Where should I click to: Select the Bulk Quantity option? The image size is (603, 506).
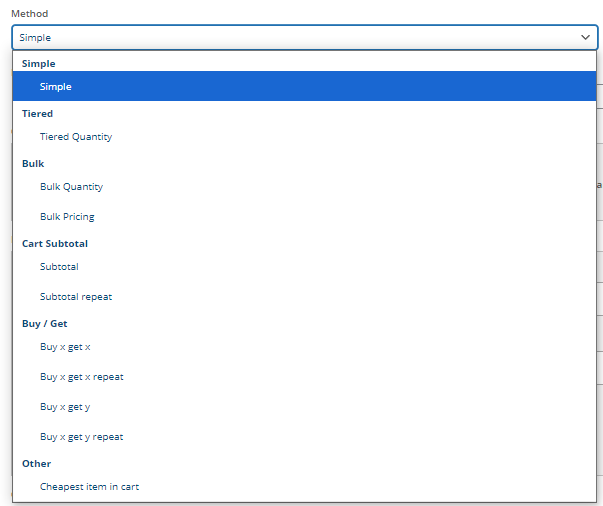point(305,186)
